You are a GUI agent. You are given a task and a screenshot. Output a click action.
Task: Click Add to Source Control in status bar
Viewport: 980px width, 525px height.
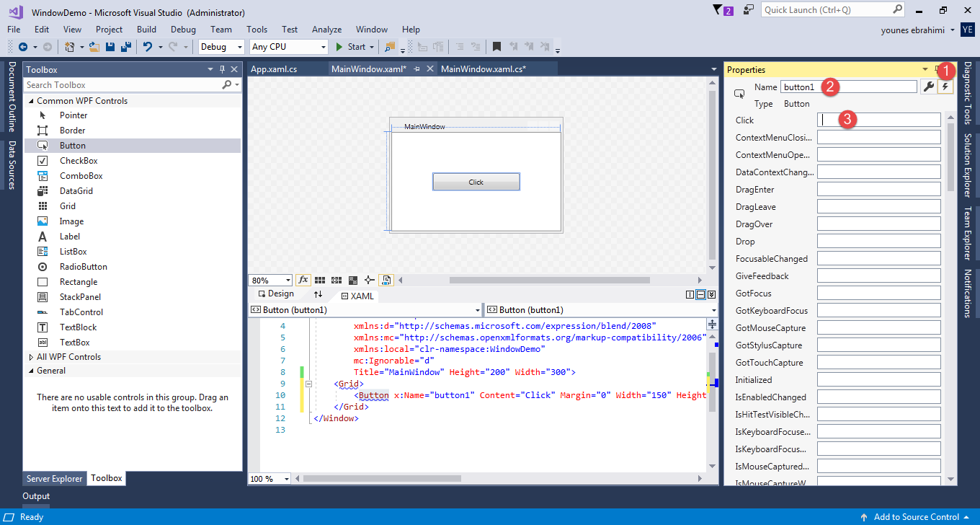916,517
